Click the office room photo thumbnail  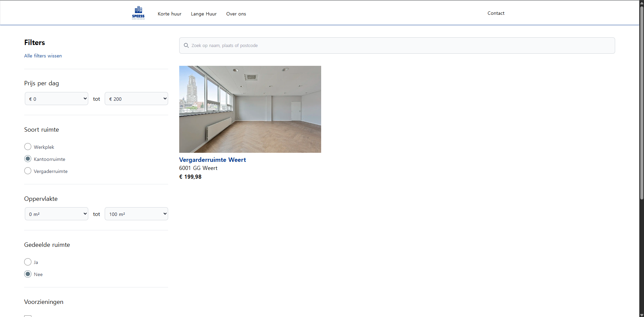[x=250, y=109]
